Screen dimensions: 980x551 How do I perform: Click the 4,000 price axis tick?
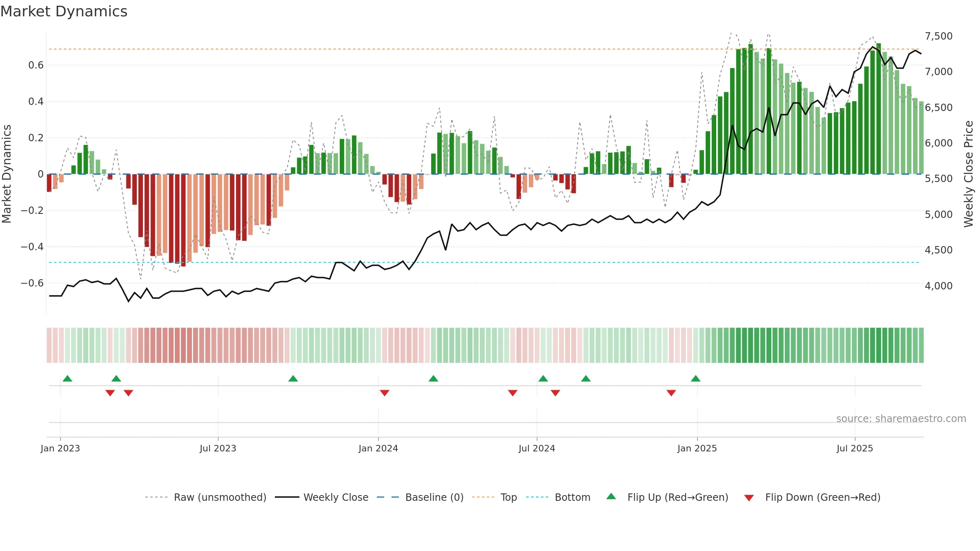[939, 286]
